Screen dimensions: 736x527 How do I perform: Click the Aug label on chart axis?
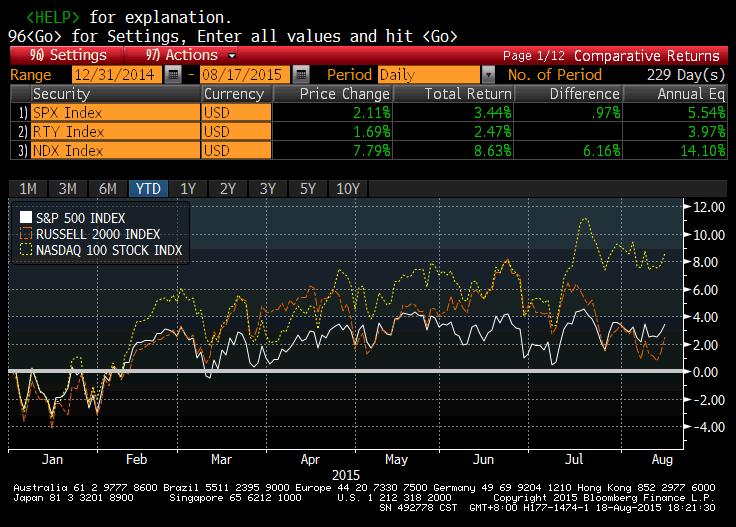click(662, 459)
